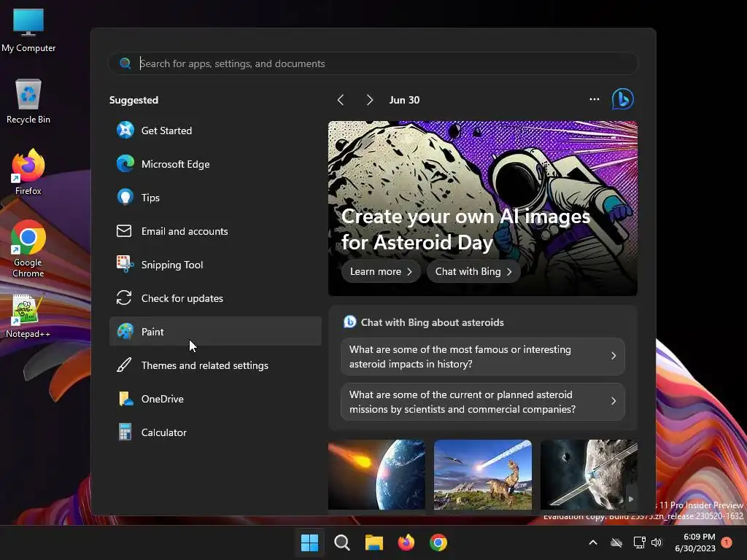Open File Explorer from taskbar
Viewport: 747px width, 560px height.
coord(374,542)
